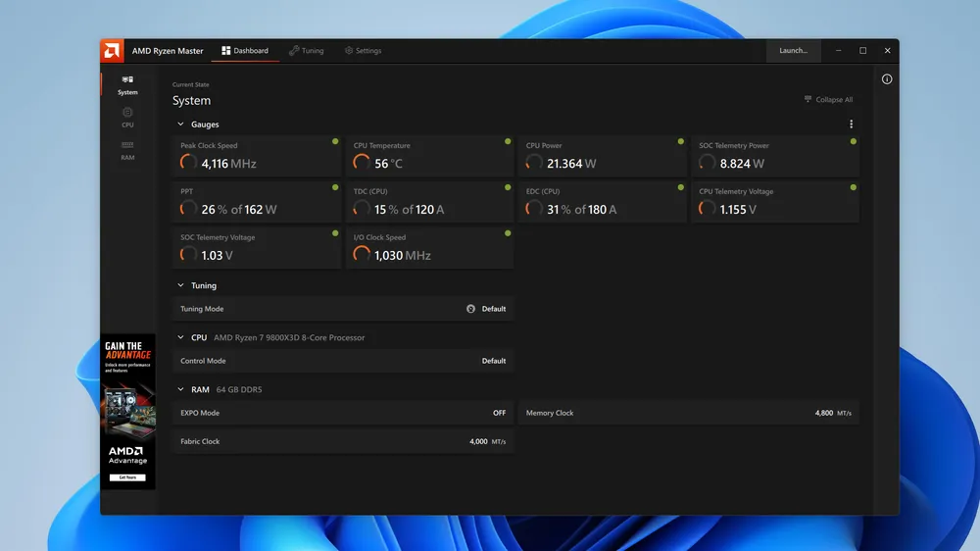Viewport: 980px width, 551px height.
Task: Collapse the RAM section chevron
Action: 180,389
